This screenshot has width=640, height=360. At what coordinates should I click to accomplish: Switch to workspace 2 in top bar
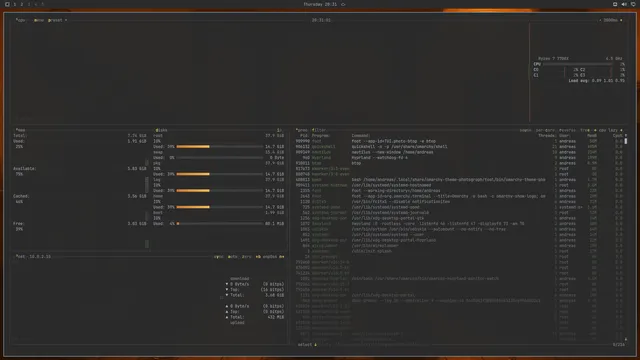coord(22,4)
